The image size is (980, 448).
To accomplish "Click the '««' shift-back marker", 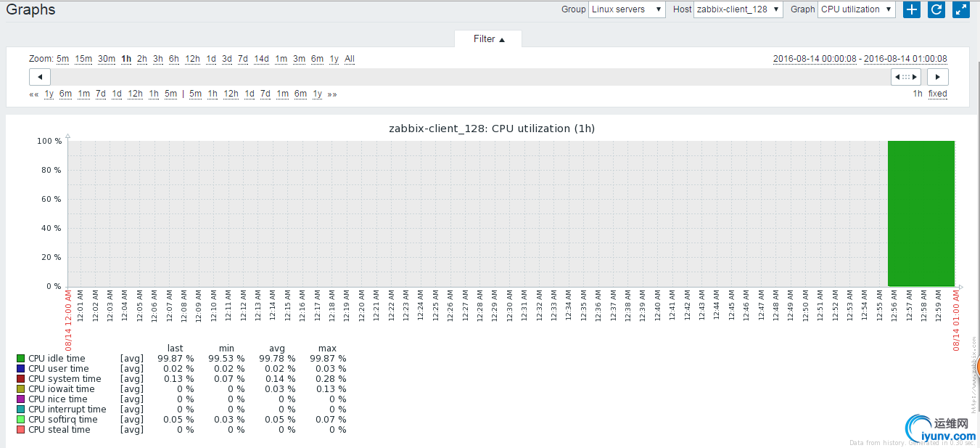I will coord(34,94).
